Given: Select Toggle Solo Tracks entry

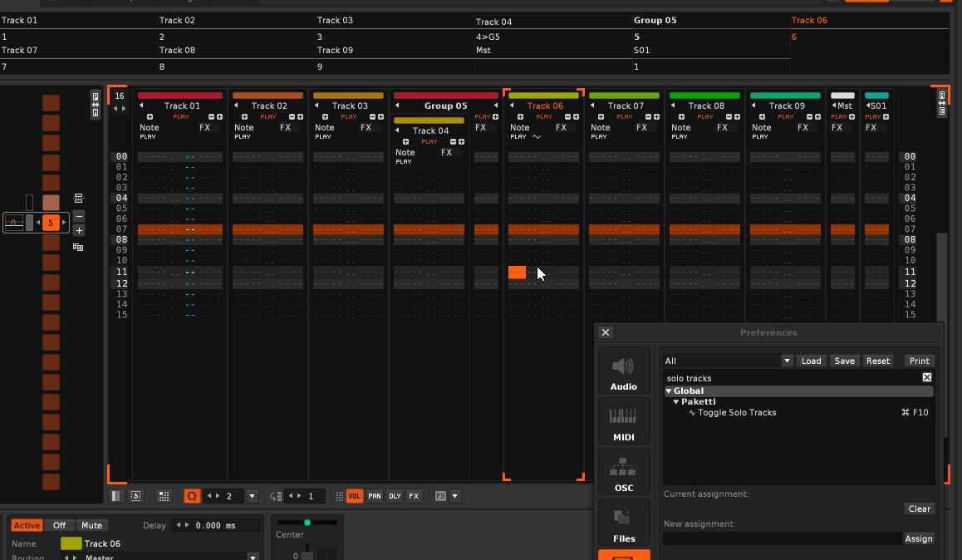Looking at the screenshot, I should 737,413.
